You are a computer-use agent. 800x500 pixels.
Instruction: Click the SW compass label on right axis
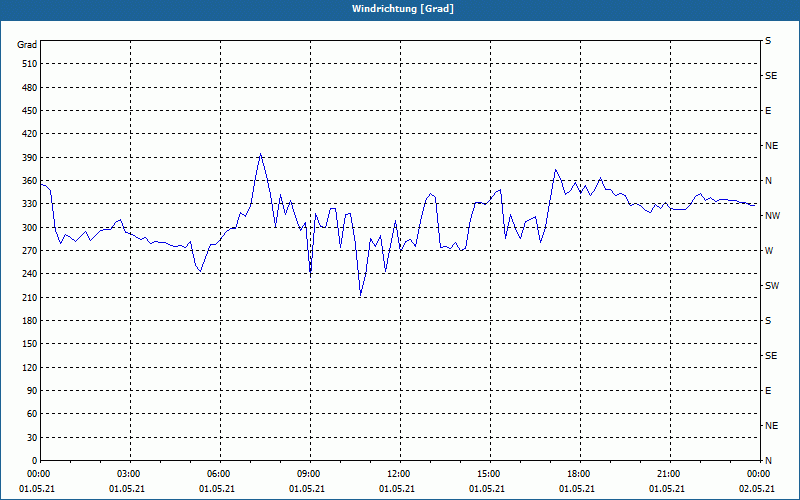click(x=772, y=286)
